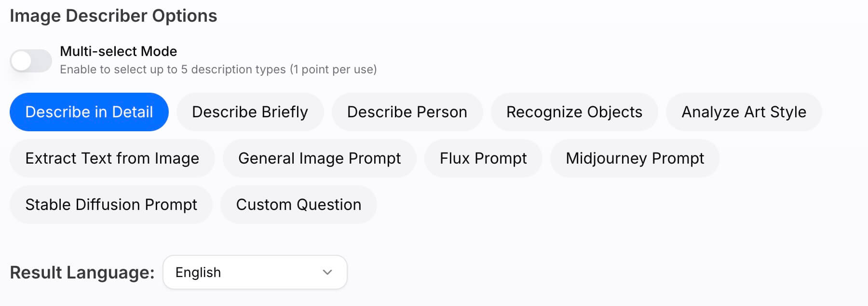Click the multi-select point cost description text

[218, 70]
